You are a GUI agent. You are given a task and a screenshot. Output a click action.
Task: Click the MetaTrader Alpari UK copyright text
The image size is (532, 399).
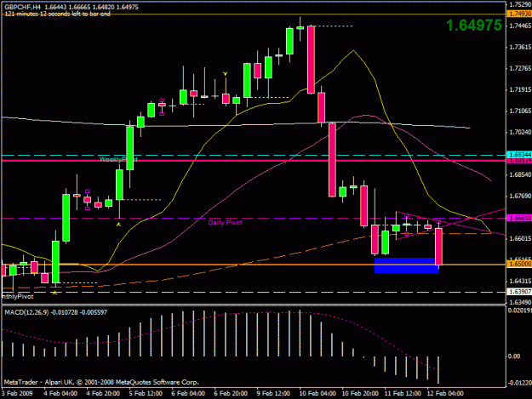click(101, 382)
